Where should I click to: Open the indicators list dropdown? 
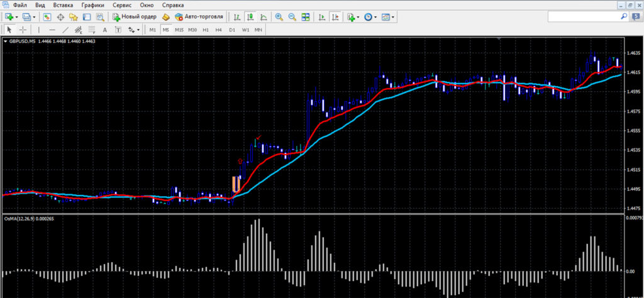point(358,17)
